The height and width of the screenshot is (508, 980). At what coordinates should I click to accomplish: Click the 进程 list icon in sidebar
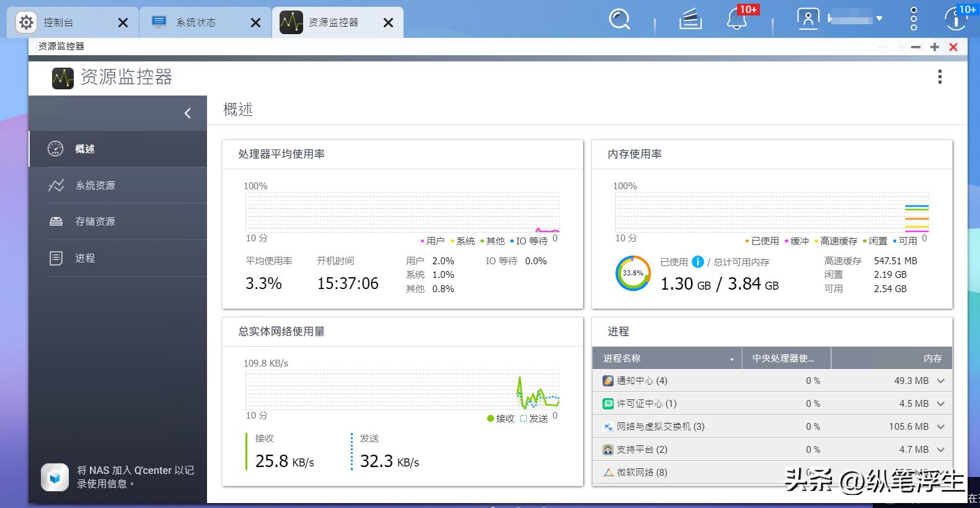56,258
